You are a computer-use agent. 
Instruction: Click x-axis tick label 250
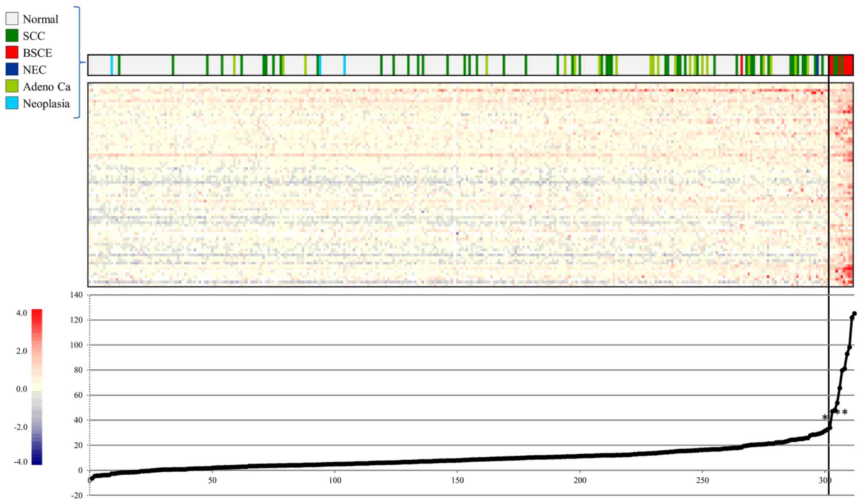(702, 481)
